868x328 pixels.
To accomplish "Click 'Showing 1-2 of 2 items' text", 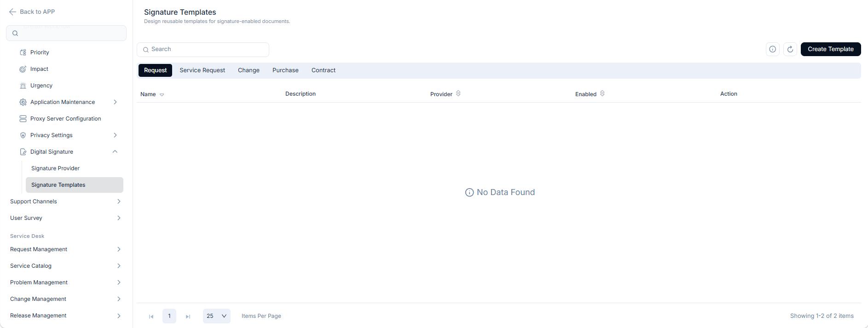I will (x=822, y=316).
